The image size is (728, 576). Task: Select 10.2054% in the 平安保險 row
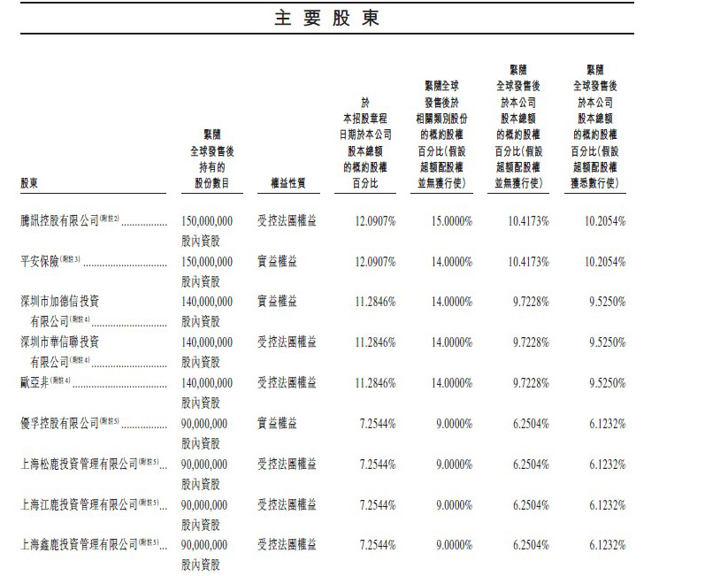605,262
